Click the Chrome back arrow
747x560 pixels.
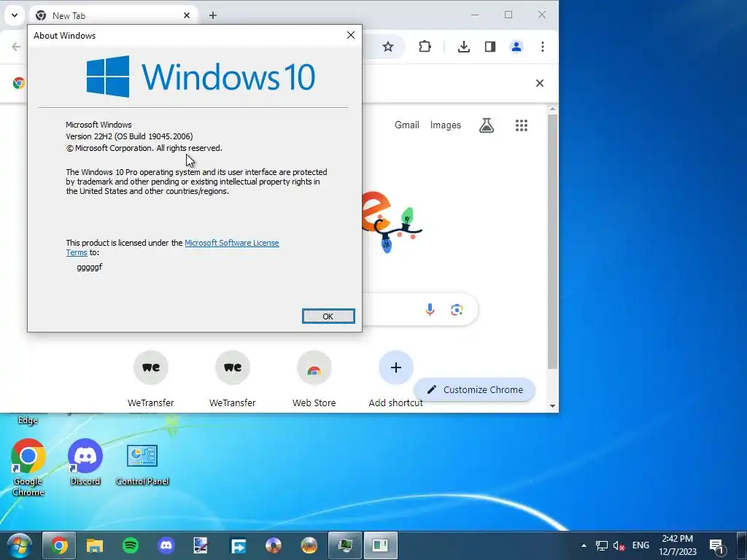click(x=16, y=47)
